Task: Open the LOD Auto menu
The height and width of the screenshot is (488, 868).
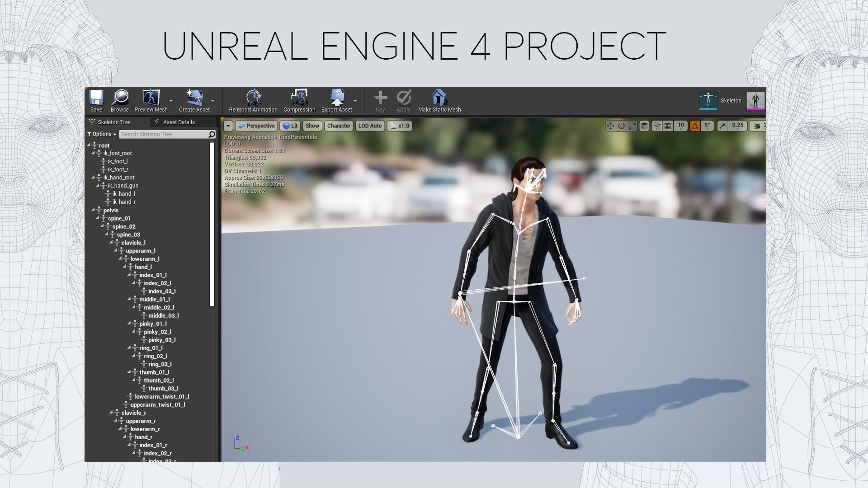Action: 370,126
